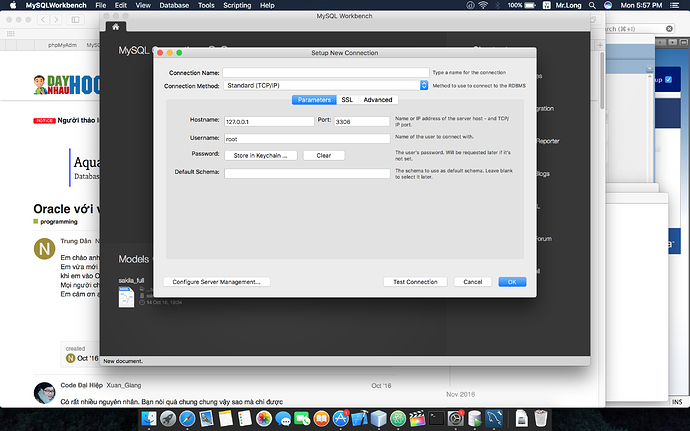The height and width of the screenshot is (431, 690).
Task: Open the sakila_full model file icon
Action: pos(126,297)
